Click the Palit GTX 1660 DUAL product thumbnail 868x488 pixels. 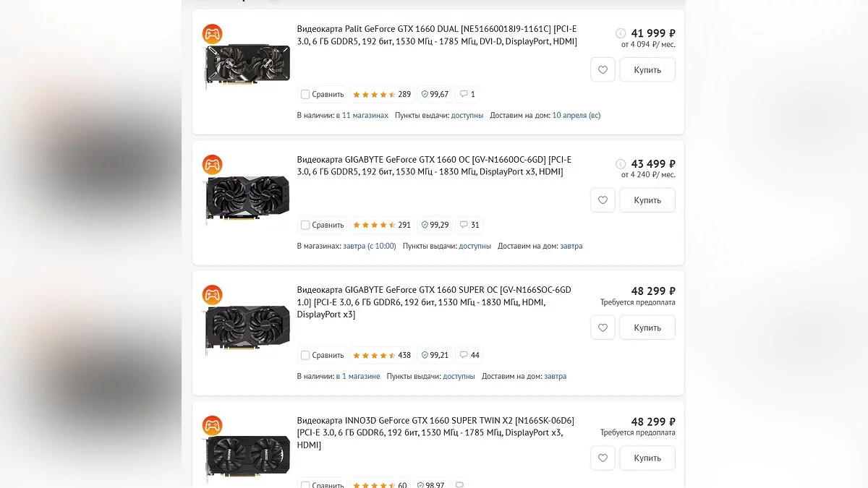(247, 64)
